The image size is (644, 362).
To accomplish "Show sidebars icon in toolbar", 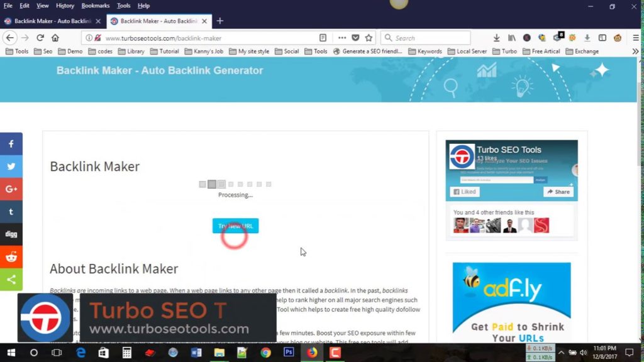I will pos(602,38).
